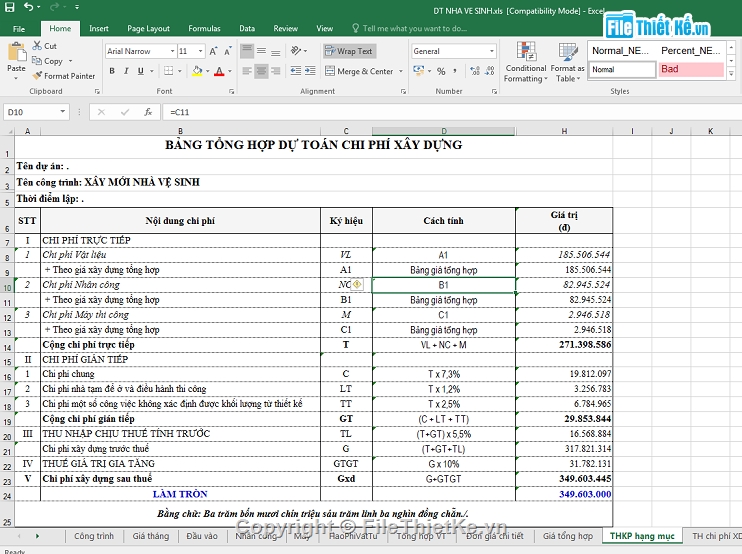Screen dimensions: 742x554
Task: Click the Merge & Center button
Action: pyautogui.click(x=360, y=71)
